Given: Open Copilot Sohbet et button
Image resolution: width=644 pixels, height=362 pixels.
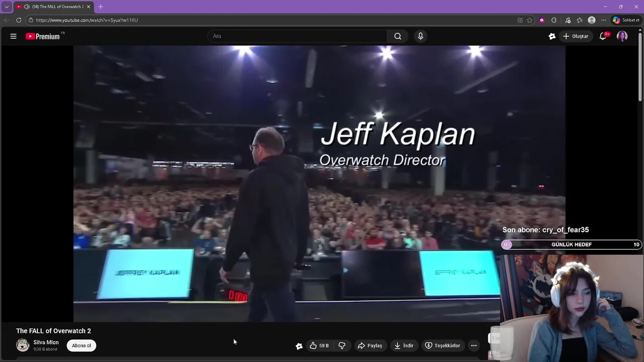Looking at the screenshot, I should coord(626,20).
